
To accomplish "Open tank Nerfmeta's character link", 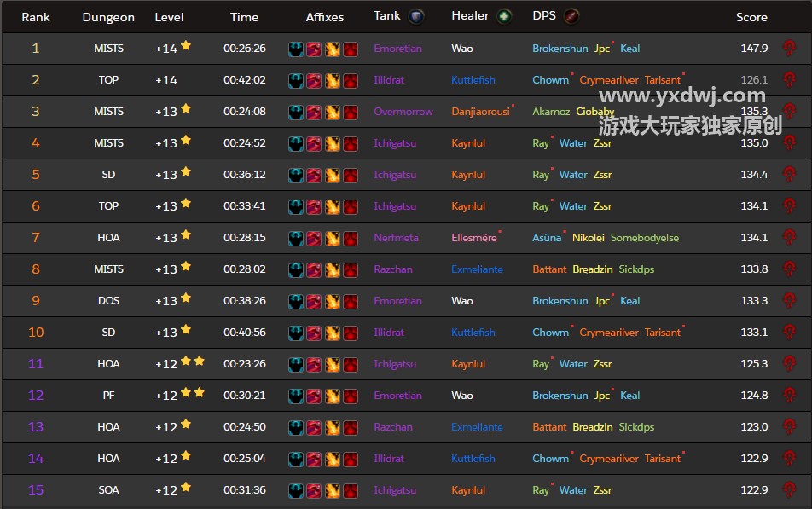I will click(x=396, y=238).
